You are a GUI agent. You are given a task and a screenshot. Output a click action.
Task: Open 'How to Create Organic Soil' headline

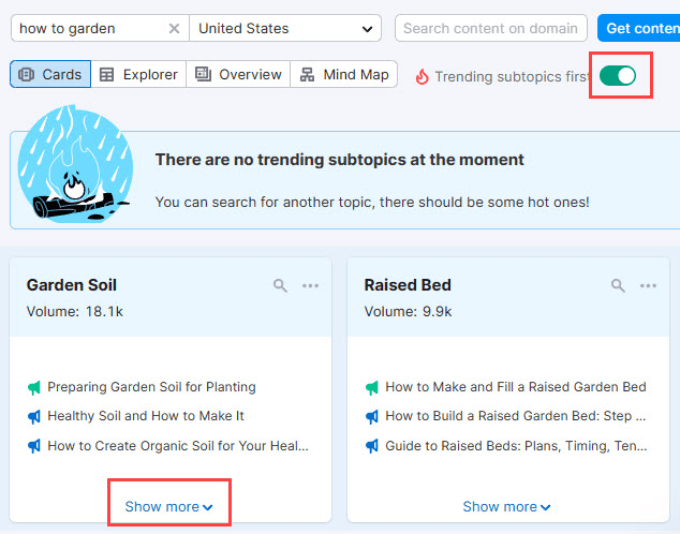coord(178,446)
